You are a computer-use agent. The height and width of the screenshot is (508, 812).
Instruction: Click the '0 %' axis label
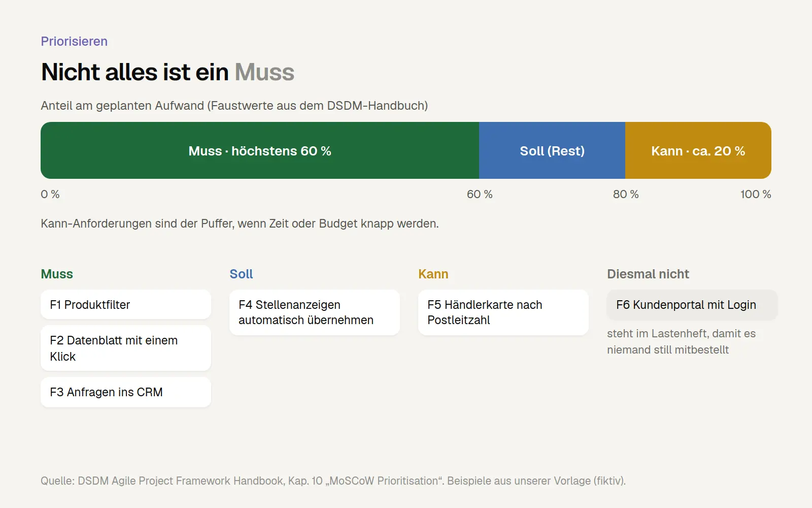(x=50, y=194)
